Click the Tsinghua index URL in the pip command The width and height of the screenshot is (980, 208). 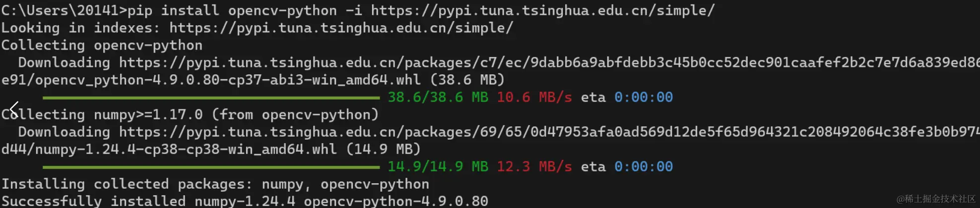click(542, 10)
